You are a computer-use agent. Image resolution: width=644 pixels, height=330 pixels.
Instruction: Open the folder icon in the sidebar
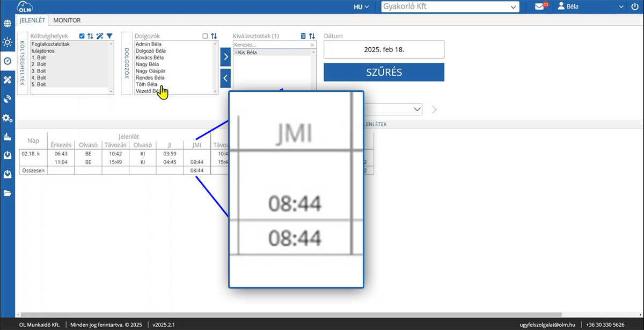coord(8,193)
